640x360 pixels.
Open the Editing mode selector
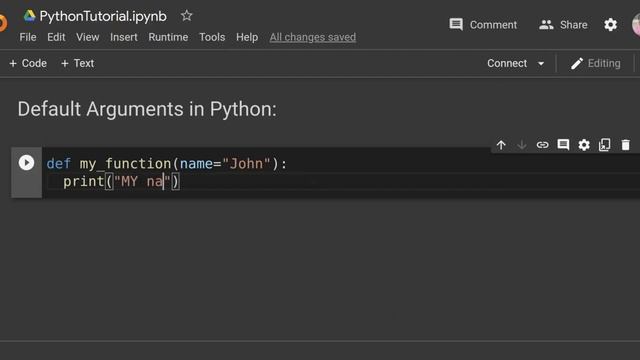pyautogui.click(x=596, y=63)
